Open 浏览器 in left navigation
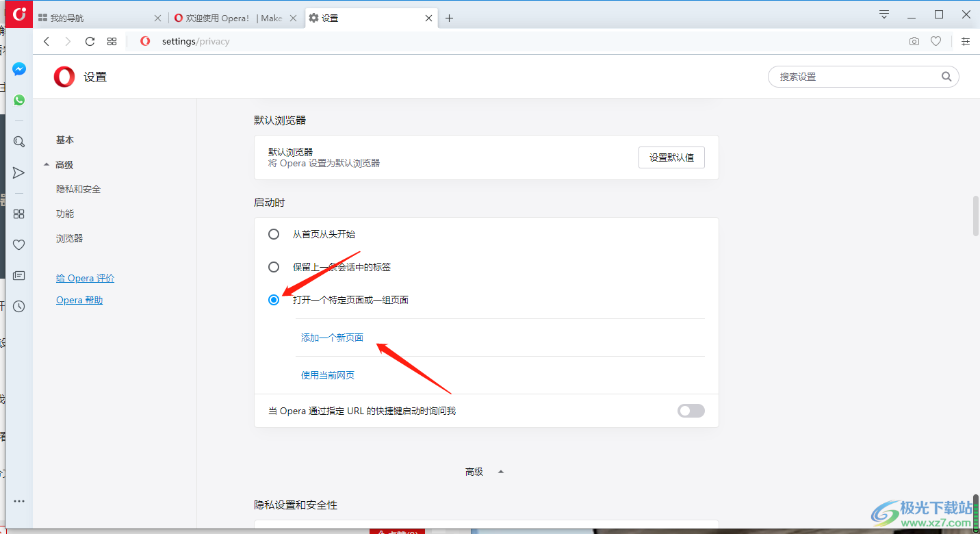The width and height of the screenshot is (980, 534). click(70, 238)
